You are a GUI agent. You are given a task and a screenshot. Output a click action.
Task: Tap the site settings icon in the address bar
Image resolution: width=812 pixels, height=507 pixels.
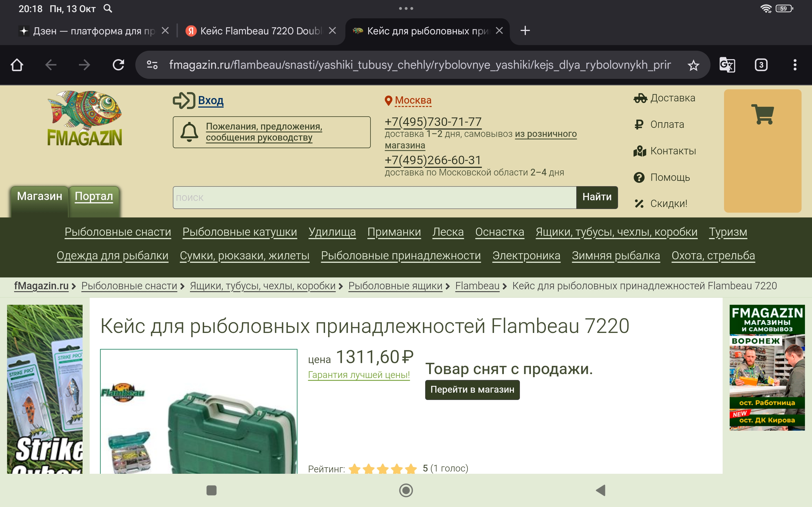click(x=152, y=65)
